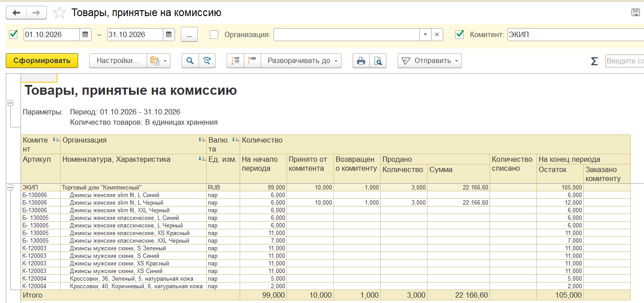
Task: Open Настройки... report settings
Action: click(x=118, y=61)
